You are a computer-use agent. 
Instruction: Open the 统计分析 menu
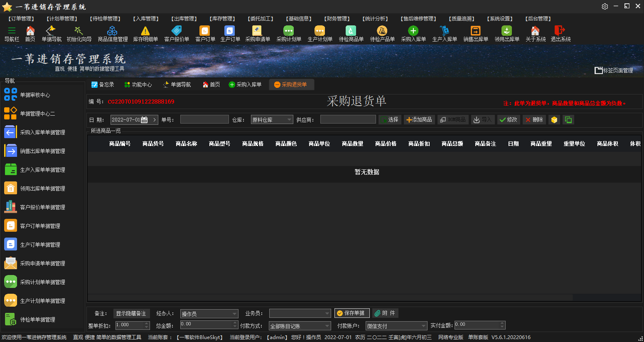(375, 19)
